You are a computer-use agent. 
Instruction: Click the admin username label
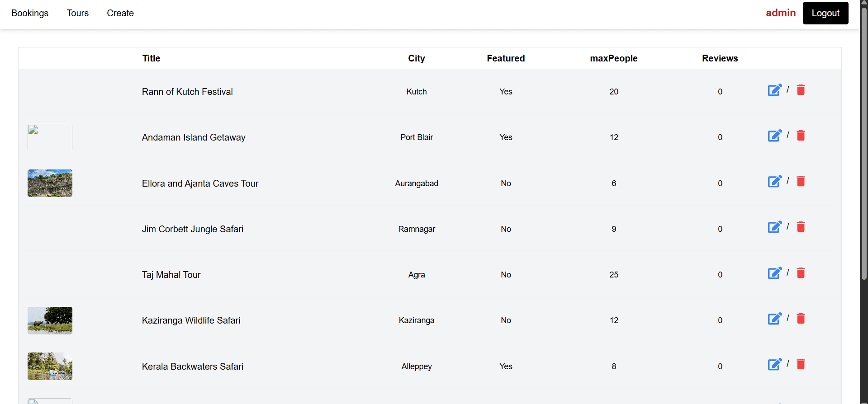pos(781,13)
